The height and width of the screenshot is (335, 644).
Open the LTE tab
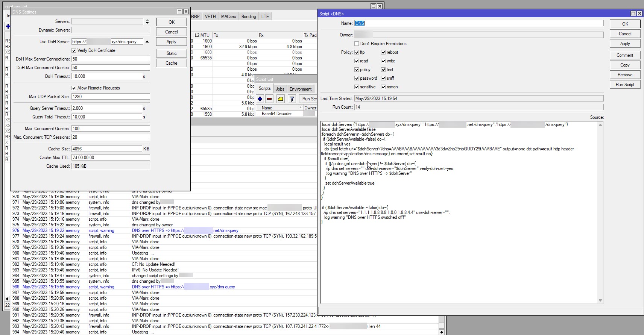[x=265, y=17]
